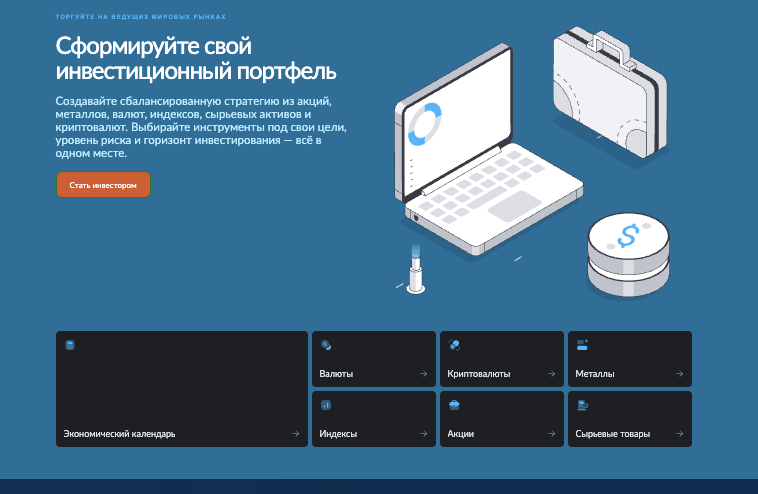
Task: Open the Металлы card
Action: tap(630, 359)
